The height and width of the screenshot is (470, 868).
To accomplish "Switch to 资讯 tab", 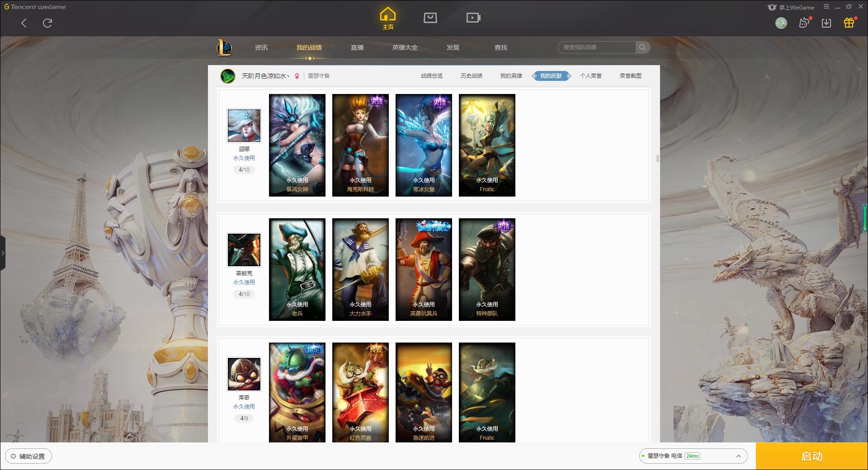I will [261, 47].
